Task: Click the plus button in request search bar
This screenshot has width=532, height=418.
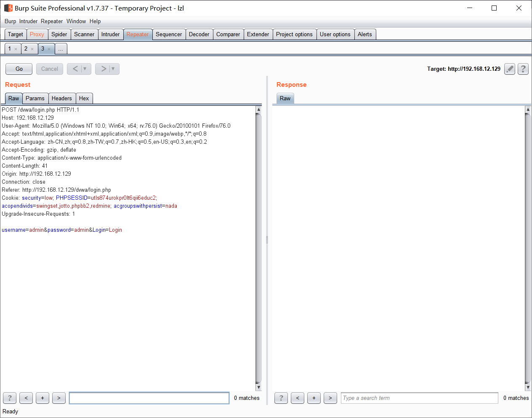Action: (43, 398)
